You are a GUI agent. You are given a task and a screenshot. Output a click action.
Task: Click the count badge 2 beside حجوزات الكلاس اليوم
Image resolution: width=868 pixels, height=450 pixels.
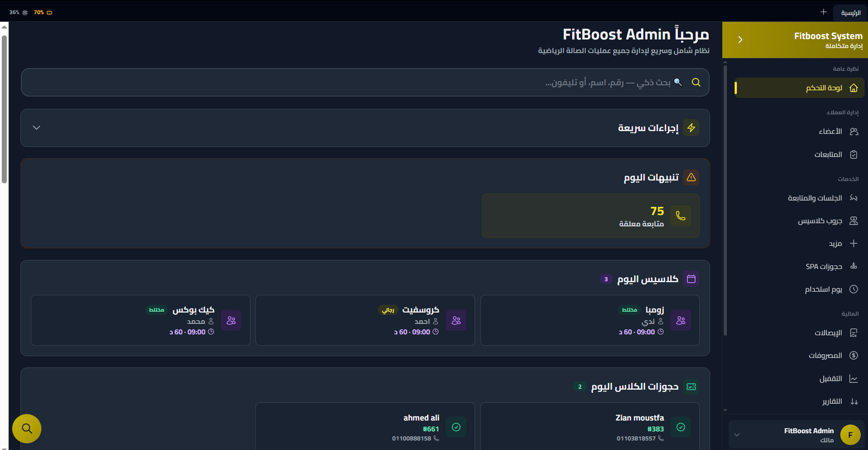click(579, 387)
